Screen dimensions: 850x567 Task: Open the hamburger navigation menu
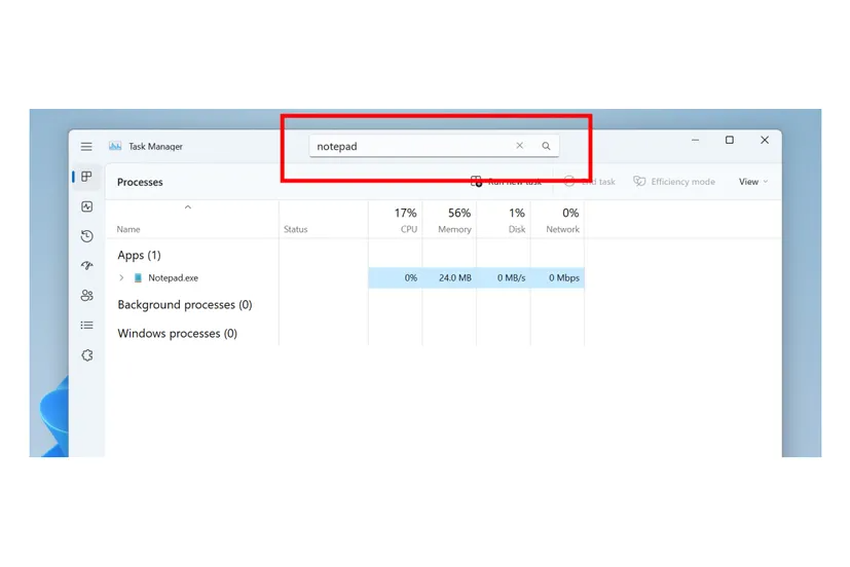pos(87,146)
